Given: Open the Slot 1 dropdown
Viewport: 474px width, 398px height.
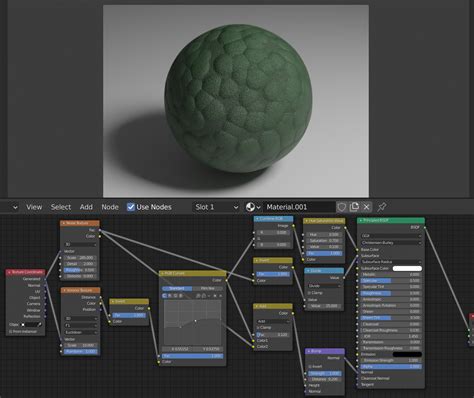Looking at the screenshot, I should pyautogui.click(x=217, y=207).
